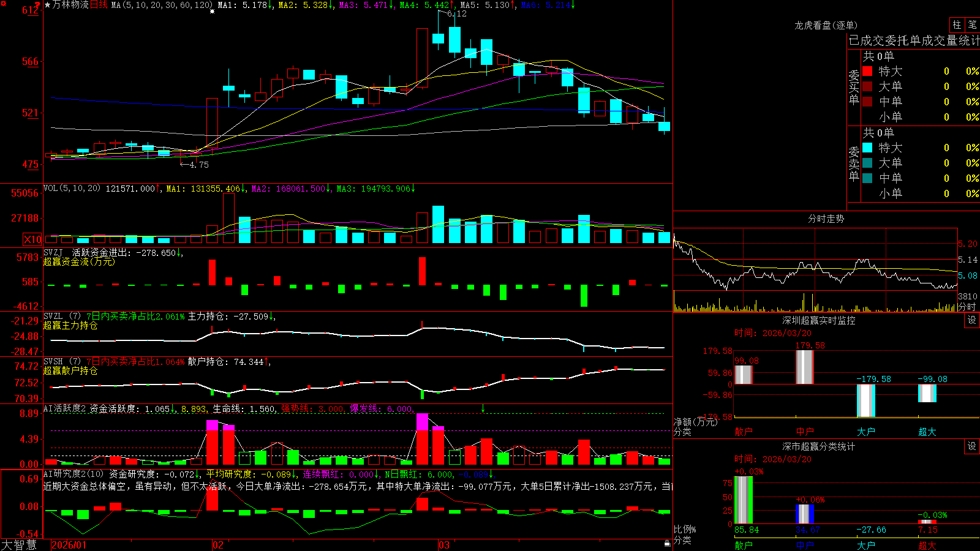Screen dimensions: 980x551
Task: Click the dark red 中单 buy order swatch
Action: point(867,102)
